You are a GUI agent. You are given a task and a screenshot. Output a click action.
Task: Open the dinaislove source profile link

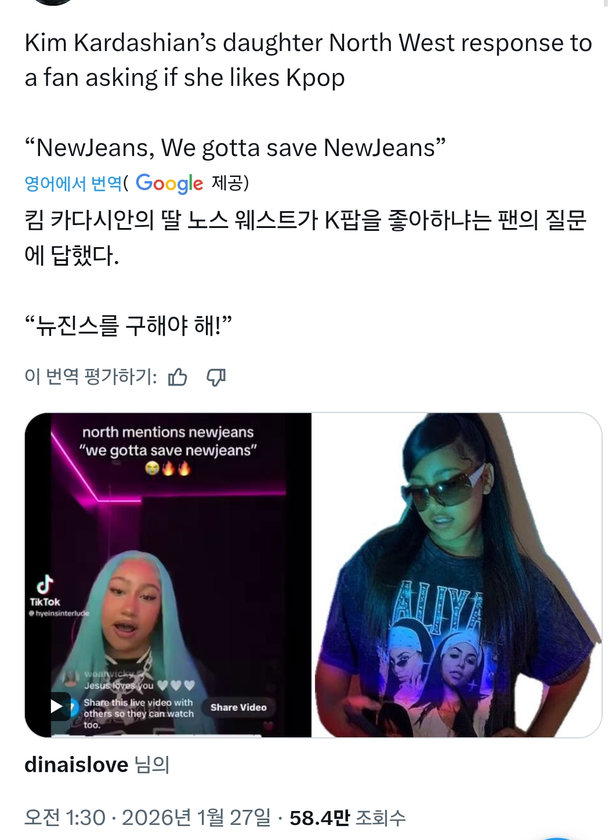point(76,765)
